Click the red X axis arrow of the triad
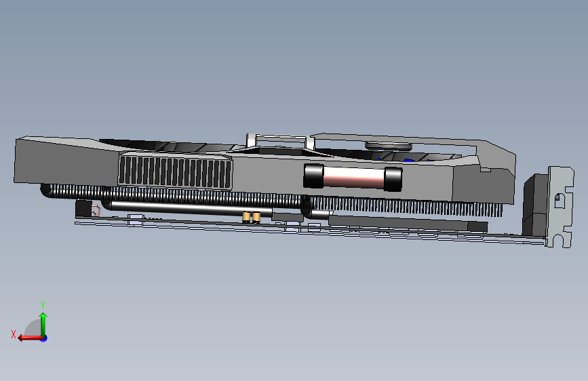Image resolution: width=588 pixels, height=381 pixels. pyautogui.click(x=30, y=338)
